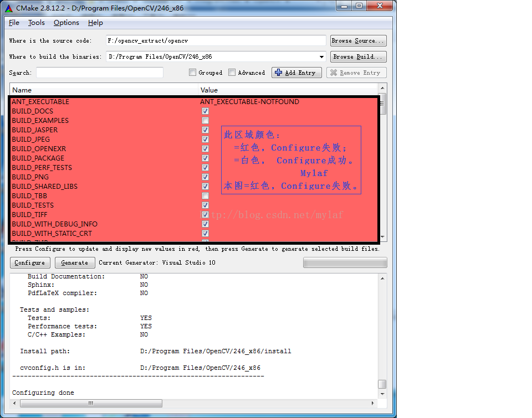Click the variable list scroll down arrow
Image resolution: width=532 pixels, height=418 pixels.
[x=383, y=237]
